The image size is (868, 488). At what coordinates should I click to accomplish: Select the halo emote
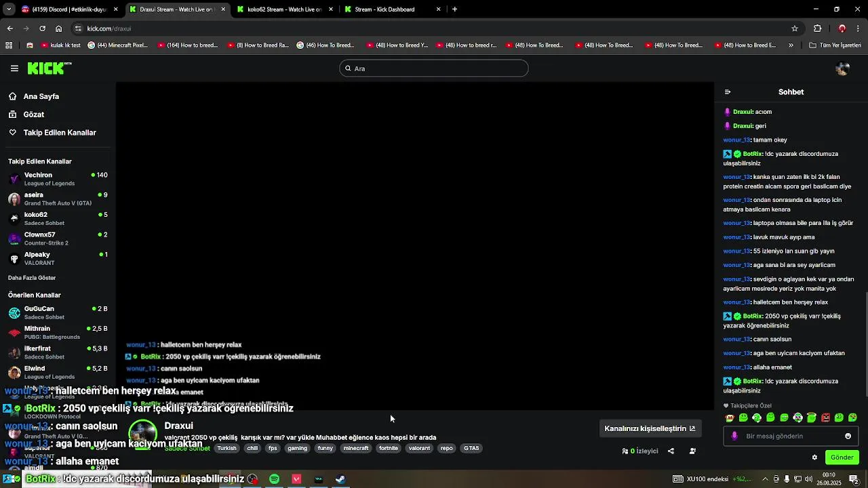[x=812, y=418]
